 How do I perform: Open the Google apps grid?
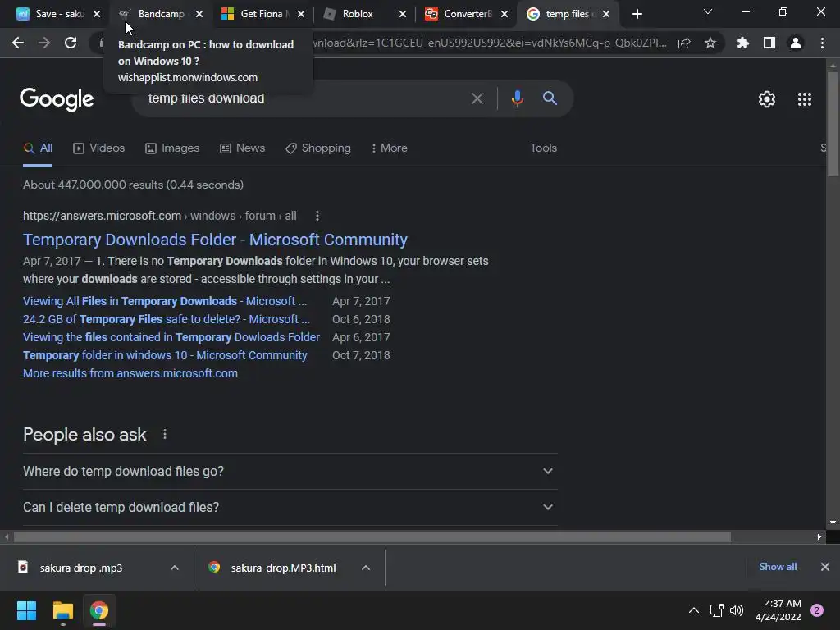click(x=805, y=99)
